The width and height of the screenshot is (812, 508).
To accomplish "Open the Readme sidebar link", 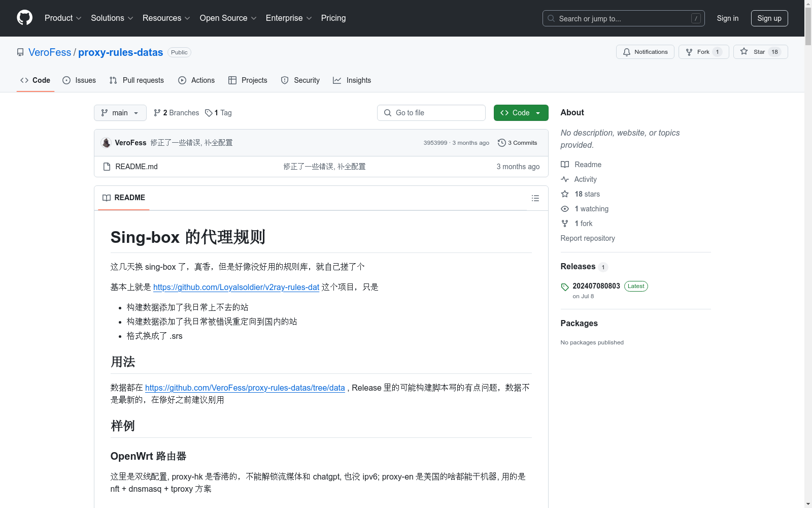I will click(581, 165).
